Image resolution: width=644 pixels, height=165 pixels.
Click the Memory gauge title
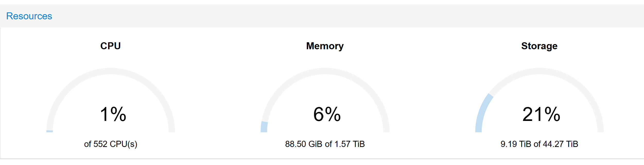(x=325, y=46)
